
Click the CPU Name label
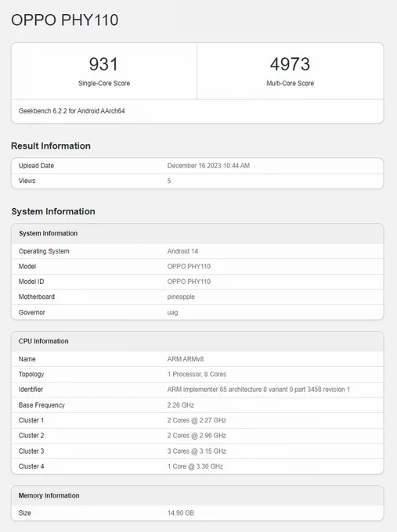pos(27,359)
